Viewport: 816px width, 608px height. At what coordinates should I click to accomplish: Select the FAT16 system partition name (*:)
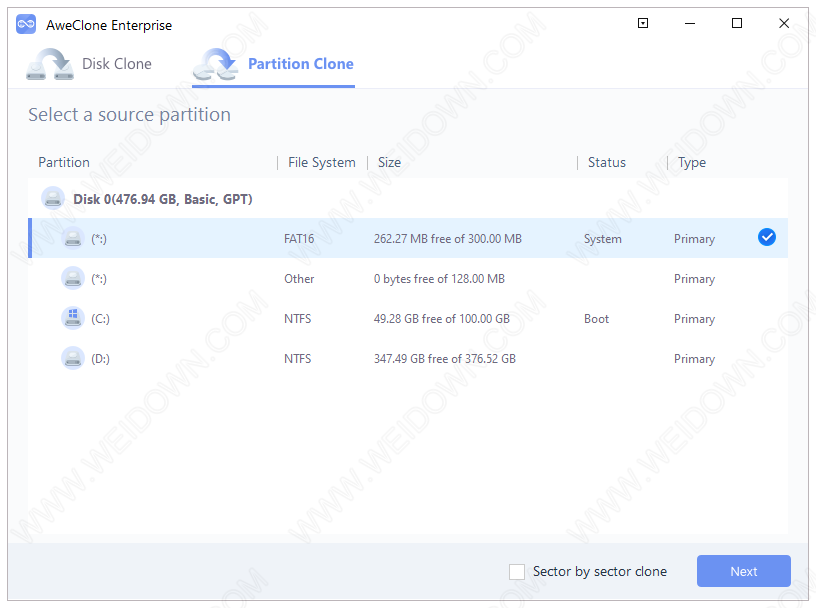tap(99, 239)
